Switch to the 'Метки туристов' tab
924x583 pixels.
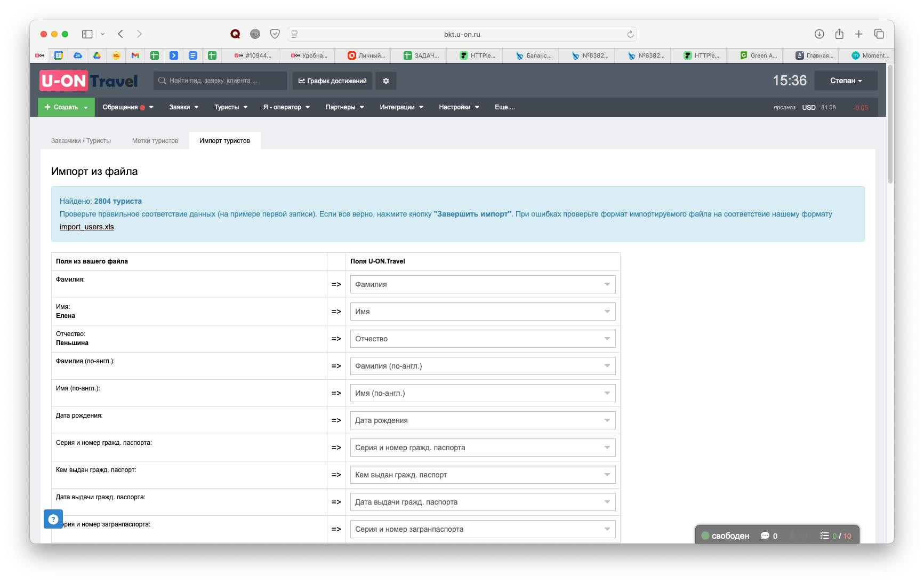[155, 141]
